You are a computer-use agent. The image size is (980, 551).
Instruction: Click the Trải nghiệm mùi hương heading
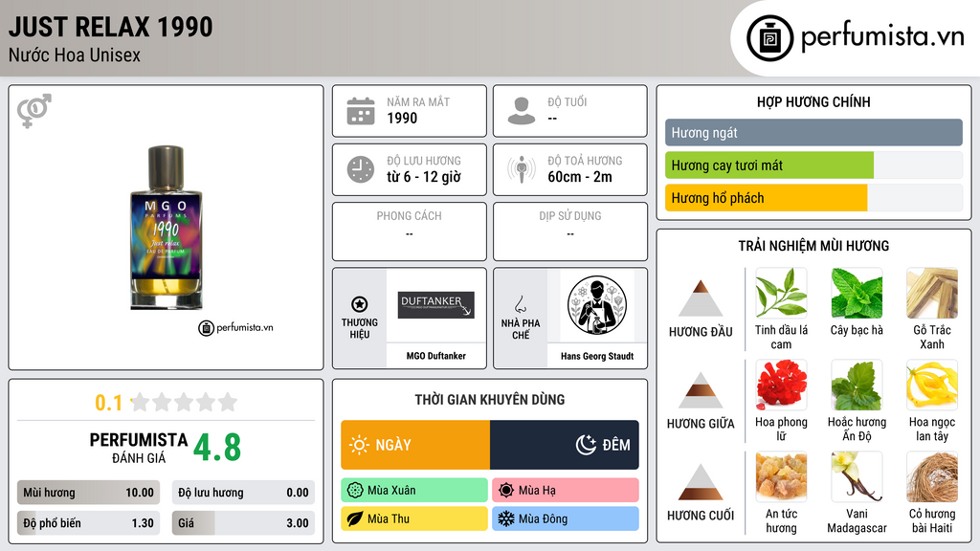(x=813, y=246)
